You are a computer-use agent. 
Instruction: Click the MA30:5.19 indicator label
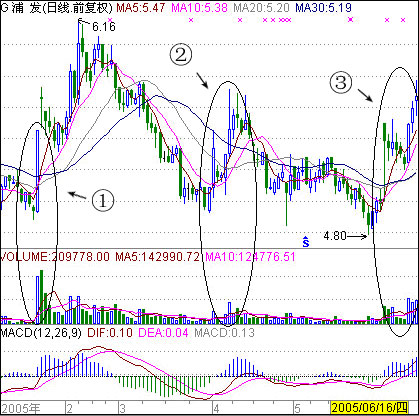323,7
